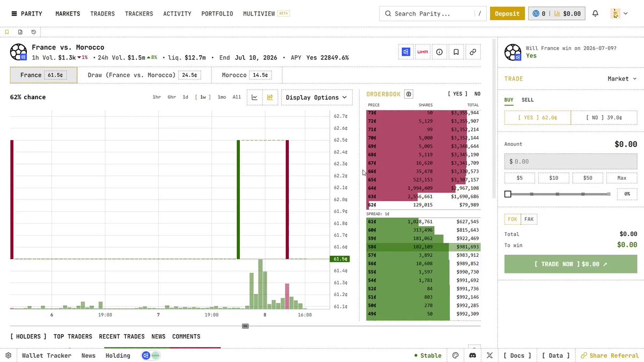Switch to line chart view

point(254,97)
